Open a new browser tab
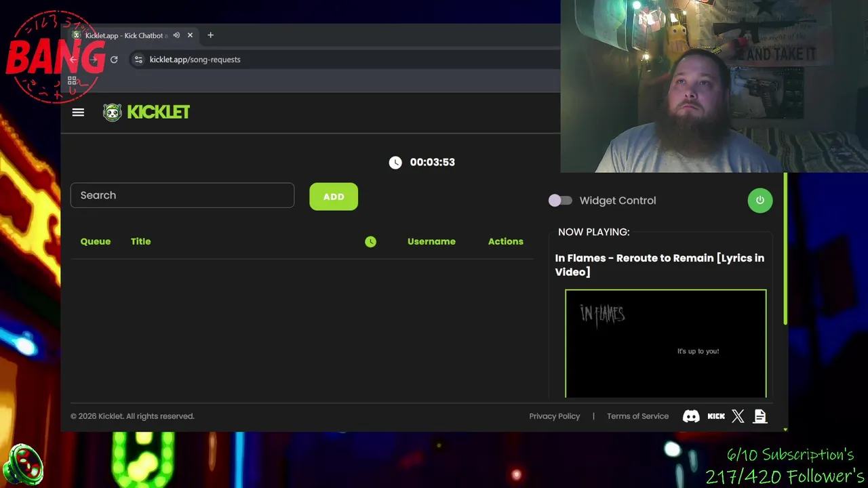Screen dimensions: 868x488 (x=210, y=35)
